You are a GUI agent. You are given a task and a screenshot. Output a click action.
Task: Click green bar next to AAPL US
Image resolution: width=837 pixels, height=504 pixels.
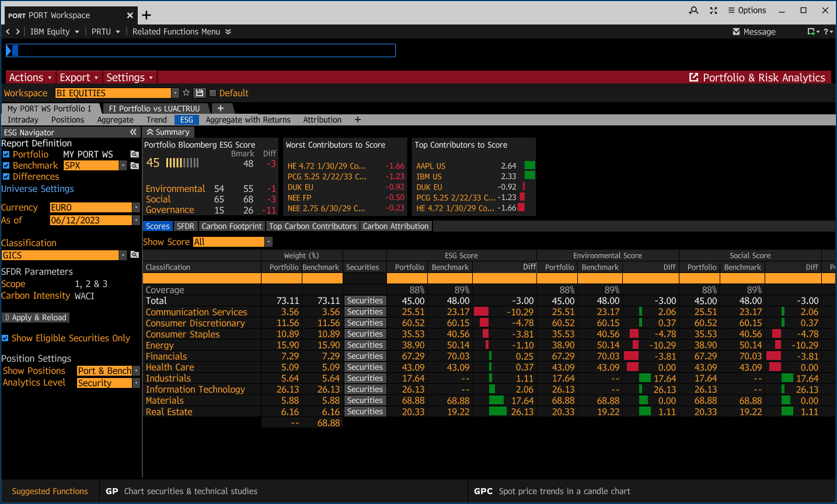(530, 166)
